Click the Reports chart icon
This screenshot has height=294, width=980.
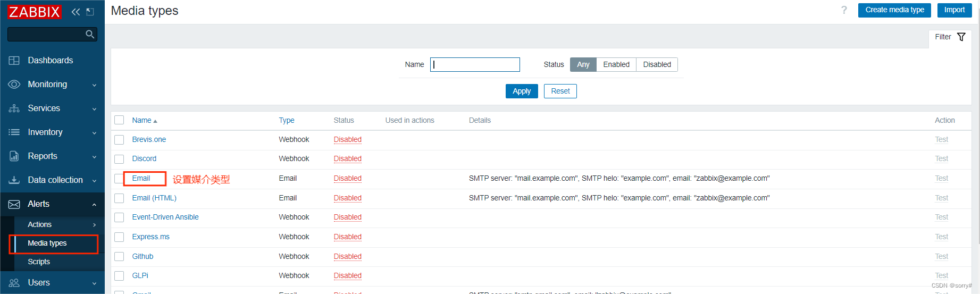tap(14, 156)
